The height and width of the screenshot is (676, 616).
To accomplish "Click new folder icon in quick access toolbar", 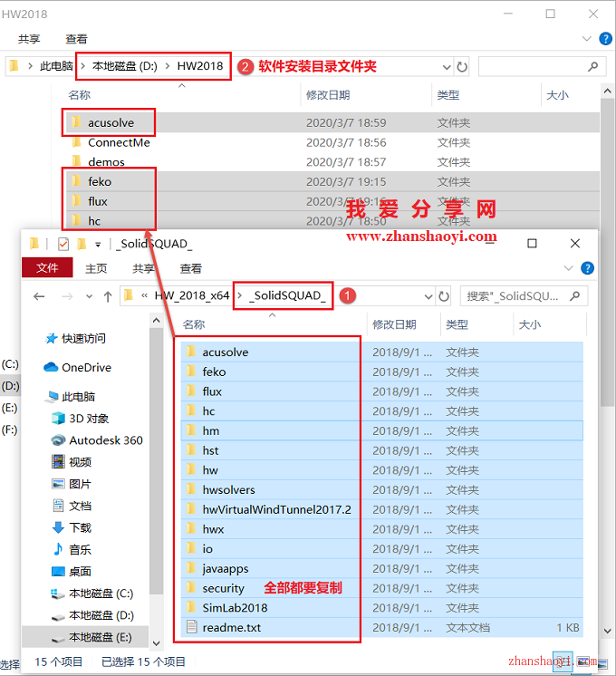I will coord(82,244).
